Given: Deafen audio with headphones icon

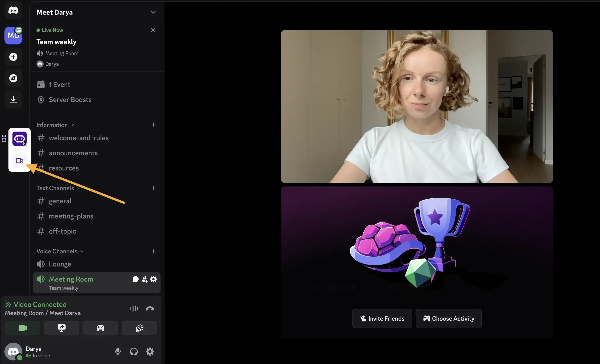Looking at the screenshot, I should click(134, 351).
